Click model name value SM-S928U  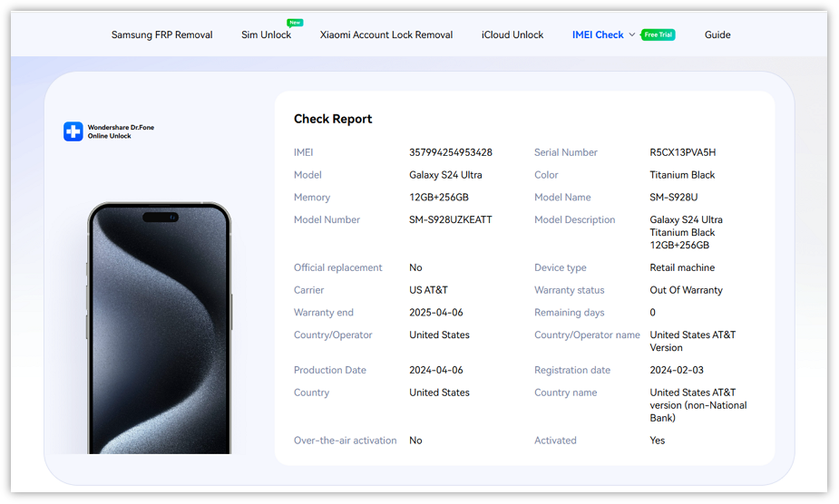[x=674, y=198]
